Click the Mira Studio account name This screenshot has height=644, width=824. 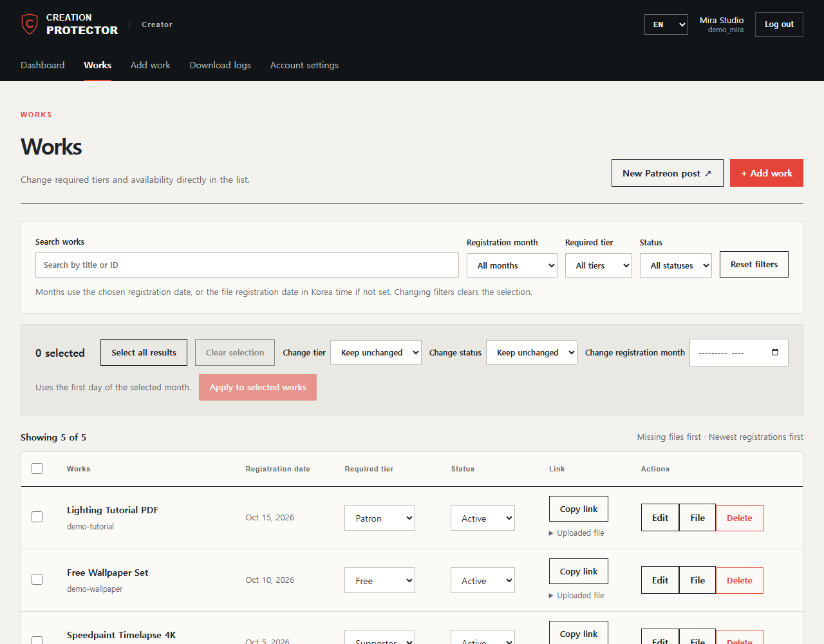[722, 20]
